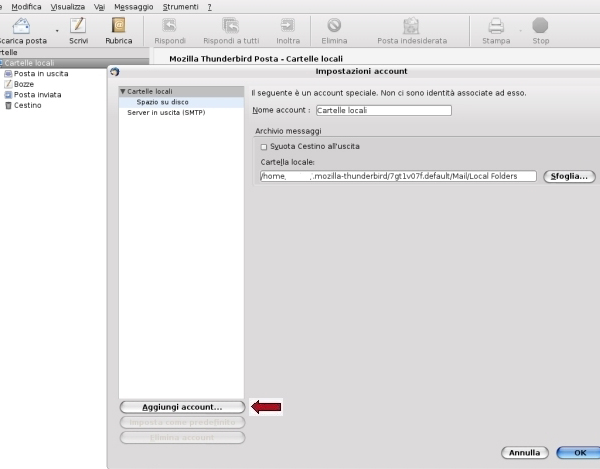The image size is (600, 469).
Task: Select Spazio su disco settings item
Action: pyautogui.click(x=162, y=102)
